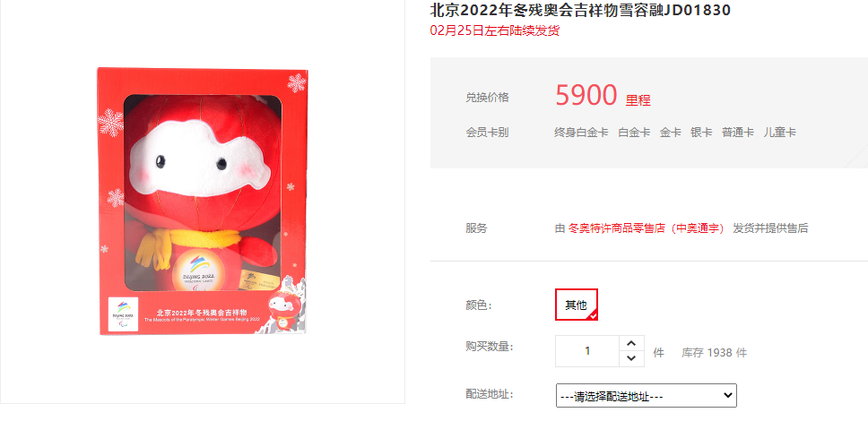Select the 儿童卡 member card type
868x421 pixels.
point(780,133)
